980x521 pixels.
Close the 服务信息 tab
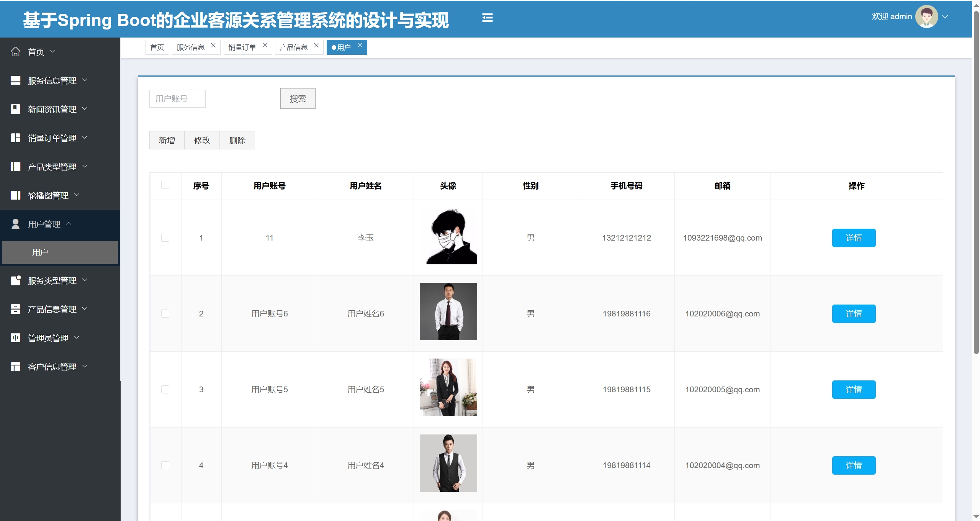tap(213, 45)
